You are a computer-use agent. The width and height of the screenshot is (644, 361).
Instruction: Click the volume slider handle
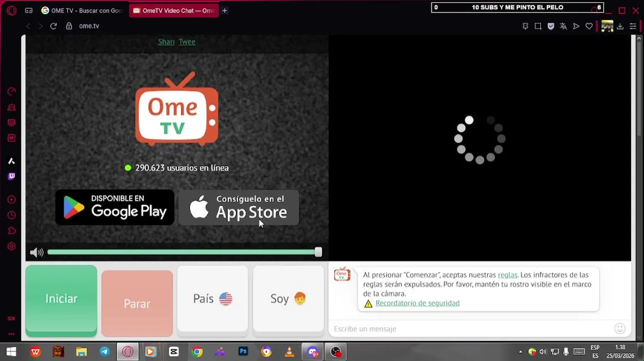(x=318, y=252)
